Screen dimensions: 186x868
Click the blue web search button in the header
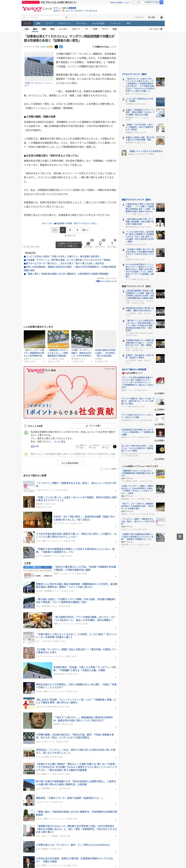(162, 2)
